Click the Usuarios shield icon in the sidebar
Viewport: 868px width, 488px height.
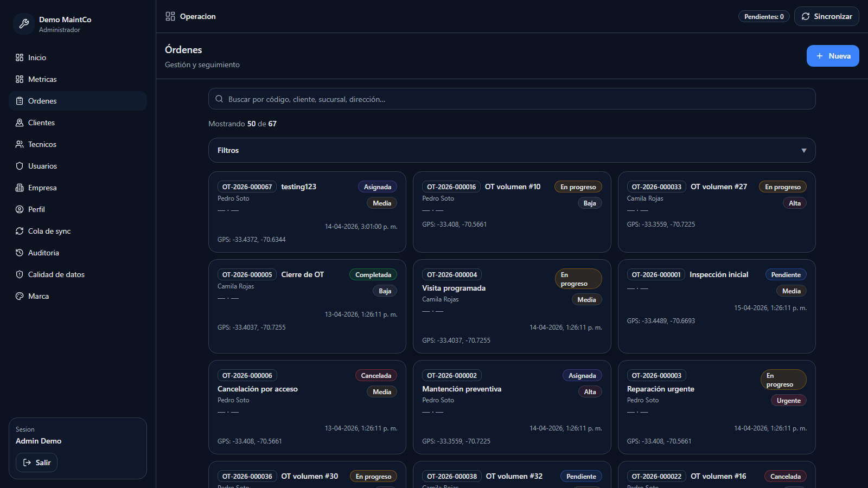click(20, 166)
